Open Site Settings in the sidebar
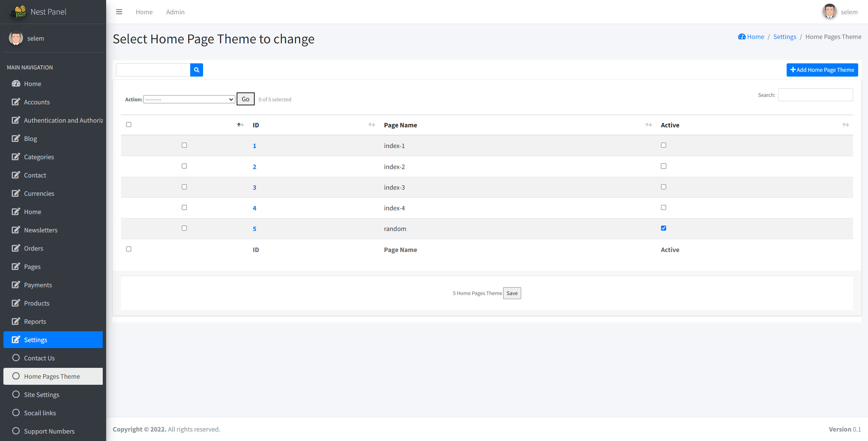 (42, 395)
